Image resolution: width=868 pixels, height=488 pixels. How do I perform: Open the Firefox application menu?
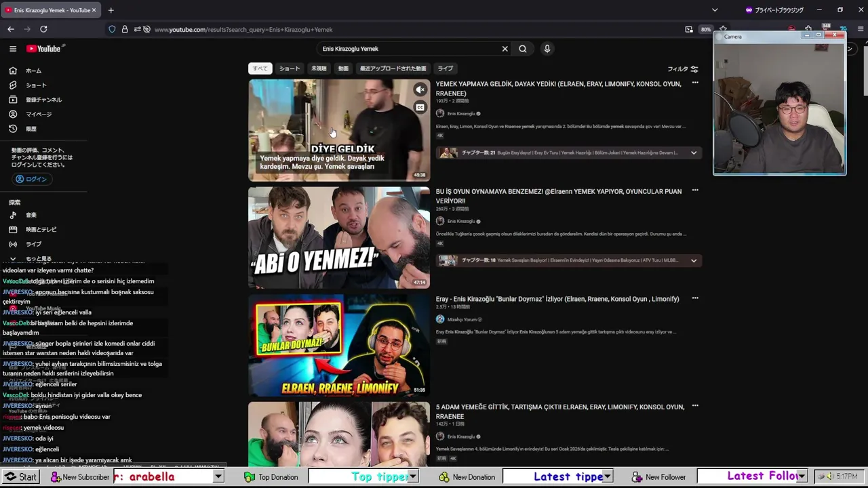(x=861, y=29)
